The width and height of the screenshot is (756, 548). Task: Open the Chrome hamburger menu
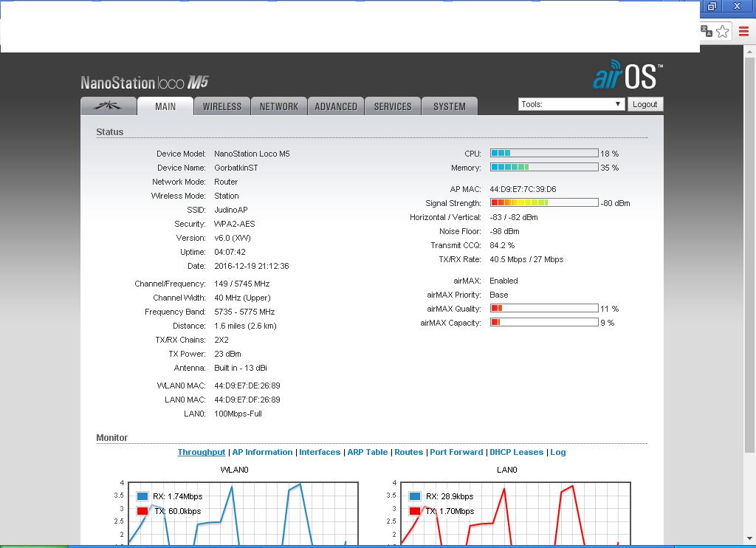[x=743, y=31]
